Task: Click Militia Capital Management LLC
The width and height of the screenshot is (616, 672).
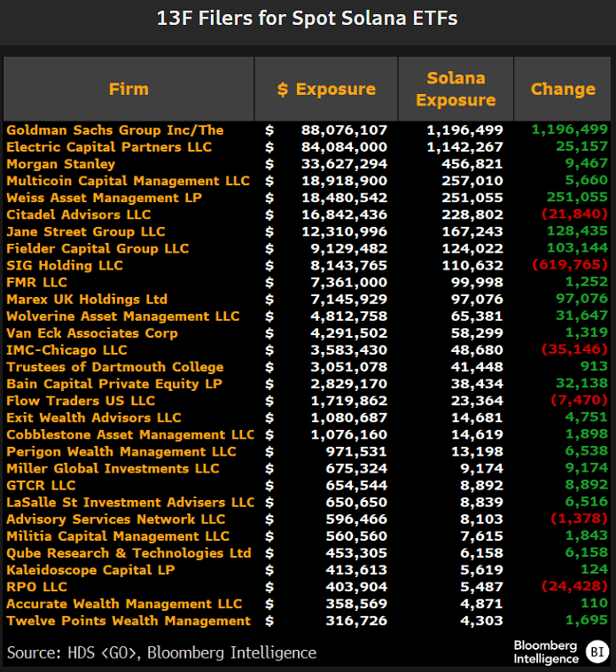Action: point(118,536)
